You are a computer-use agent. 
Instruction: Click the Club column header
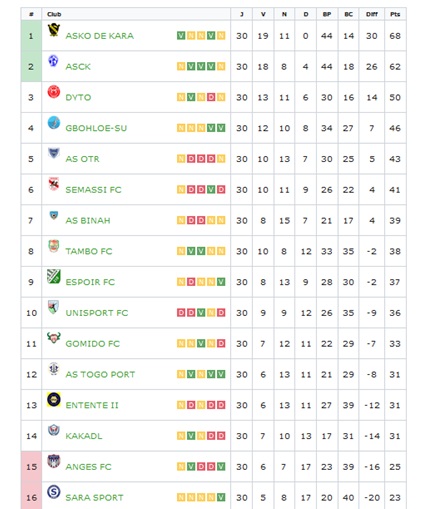pyautogui.click(x=54, y=14)
